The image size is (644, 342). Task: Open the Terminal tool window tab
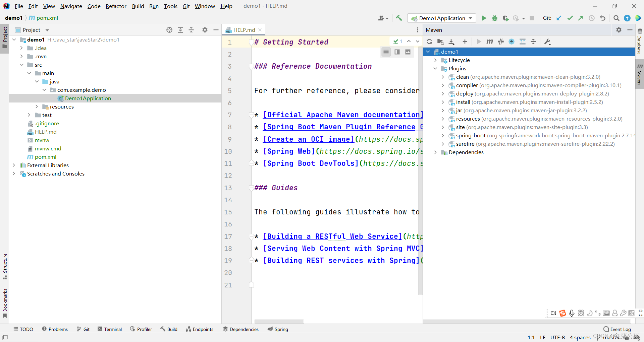coord(110,329)
